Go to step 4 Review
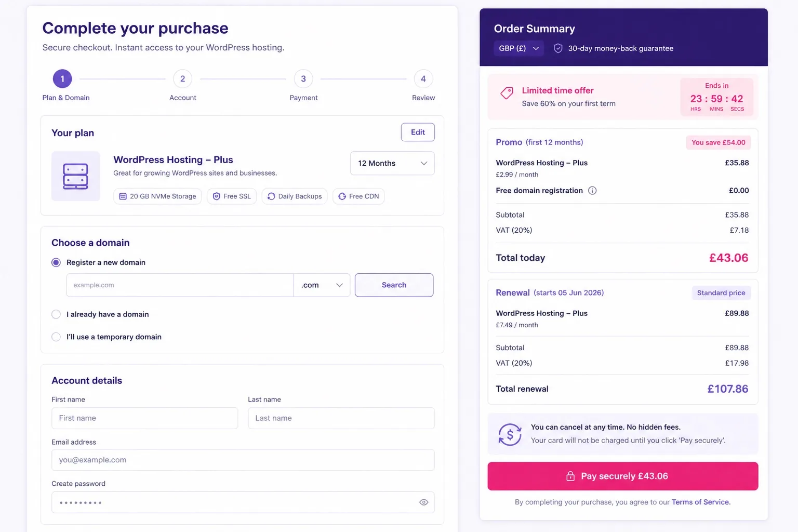Screen dimensions: 798x532 pos(423,79)
